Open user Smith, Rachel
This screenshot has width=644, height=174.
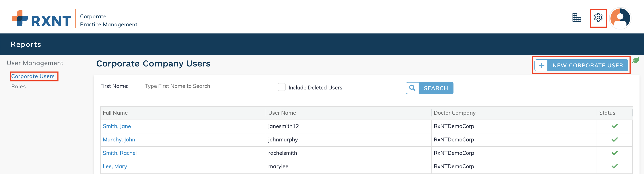coord(120,153)
